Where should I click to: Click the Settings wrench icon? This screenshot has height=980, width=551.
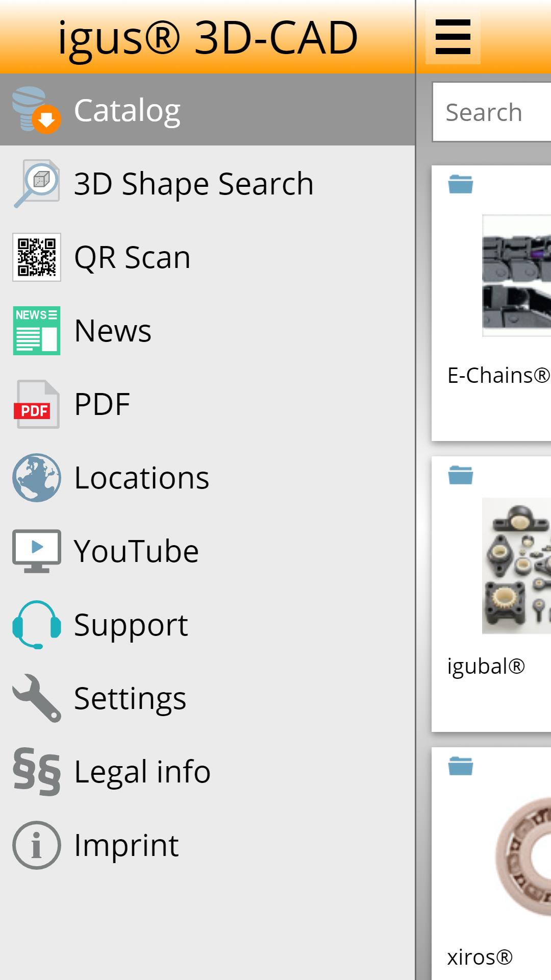click(37, 698)
